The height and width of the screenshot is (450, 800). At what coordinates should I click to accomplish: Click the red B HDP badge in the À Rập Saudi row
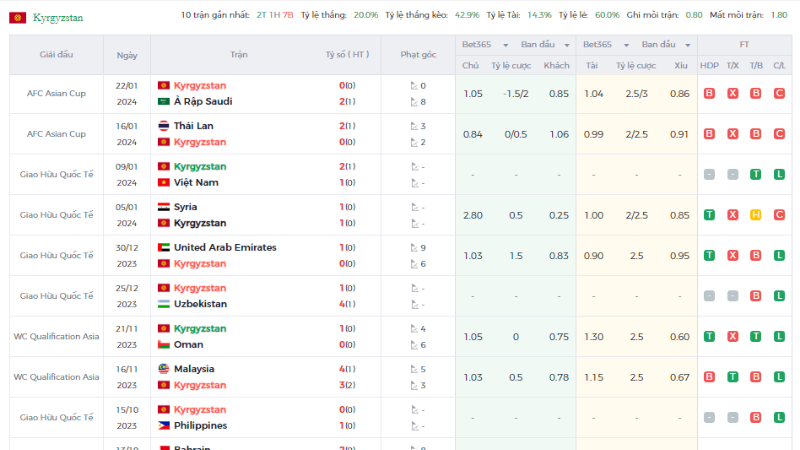pyautogui.click(x=709, y=93)
